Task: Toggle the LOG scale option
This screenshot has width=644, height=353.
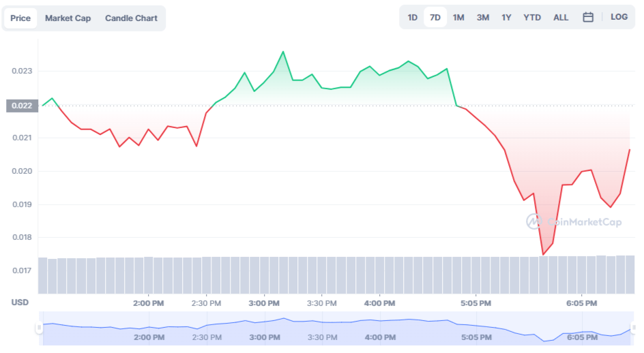Action: coord(619,17)
